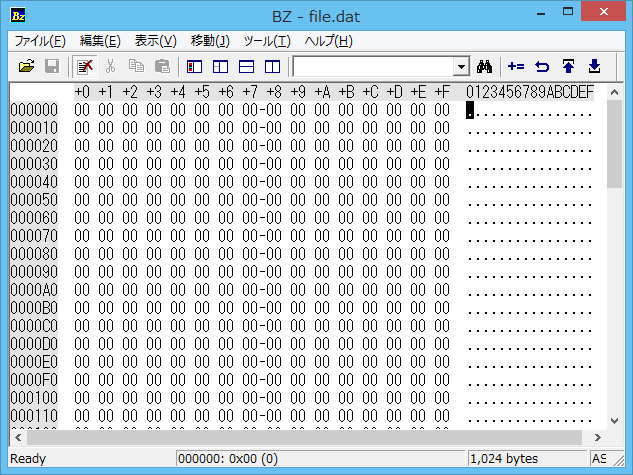Click the Copy icon in toolbar
The height and width of the screenshot is (475, 633).
(136, 67)
